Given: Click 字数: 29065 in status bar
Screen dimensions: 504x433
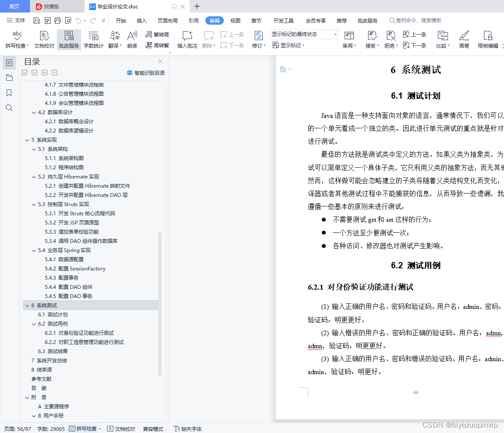Looking at the screenshot, I should 51,429.
